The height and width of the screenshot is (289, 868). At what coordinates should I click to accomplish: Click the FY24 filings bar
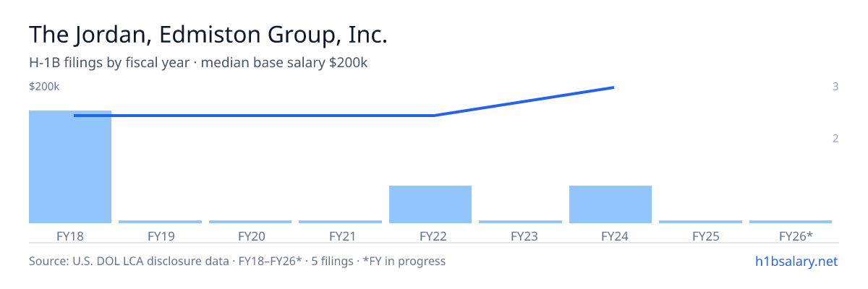(x=610, y=204)
